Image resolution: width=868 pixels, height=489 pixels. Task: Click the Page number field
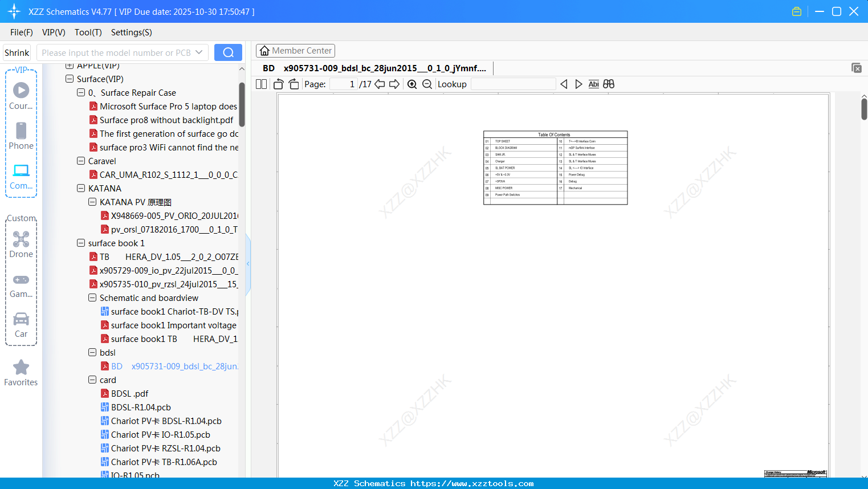(344, 84)
